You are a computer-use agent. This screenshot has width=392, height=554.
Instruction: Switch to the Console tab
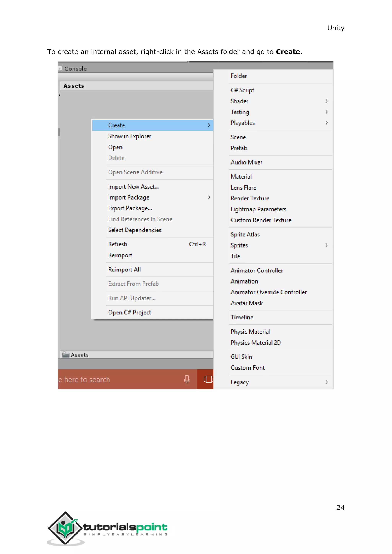pos(75,68)
